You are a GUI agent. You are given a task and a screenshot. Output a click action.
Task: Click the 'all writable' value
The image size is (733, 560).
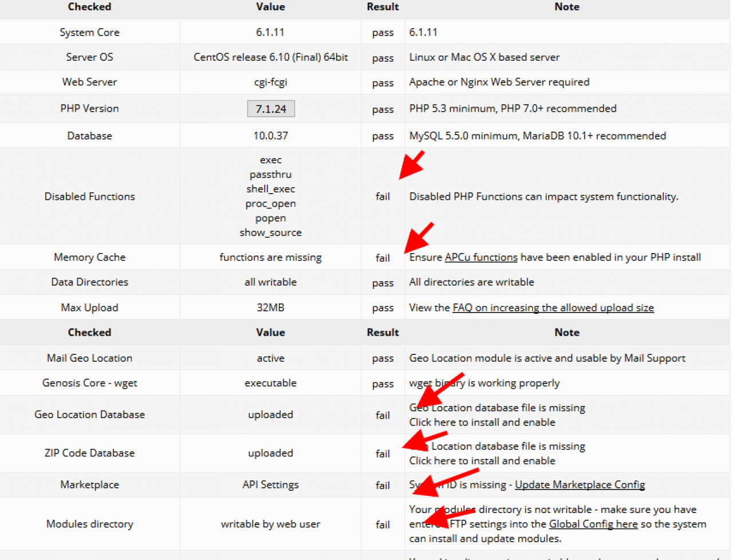click(x=270, y=282)
